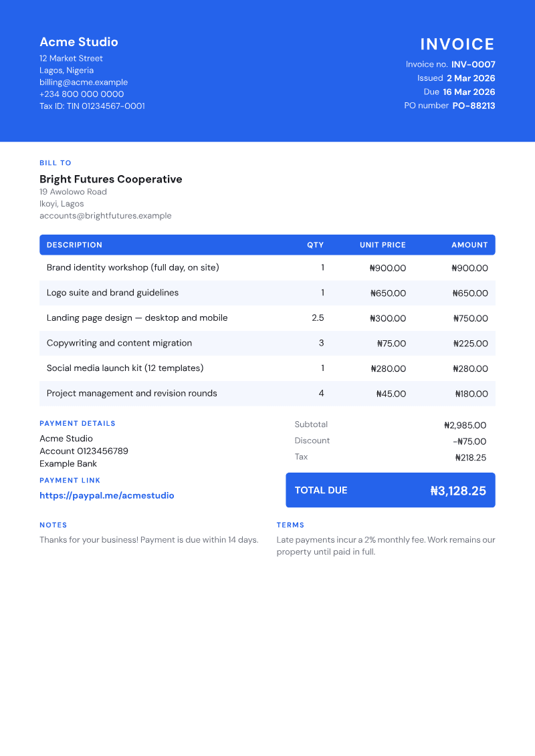Click the AMOUNT column header
This screenshot has width=535, height=756.
tap(470, 245)
